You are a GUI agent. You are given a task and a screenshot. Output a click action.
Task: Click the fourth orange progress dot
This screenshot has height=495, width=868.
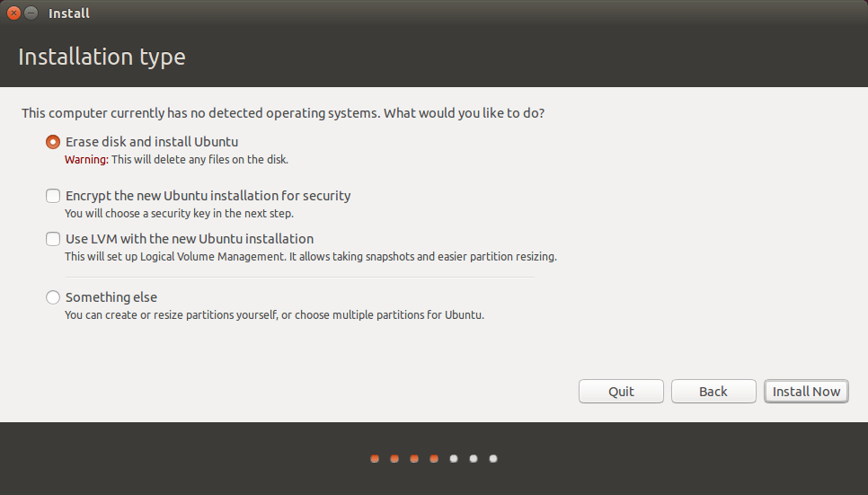434,458
